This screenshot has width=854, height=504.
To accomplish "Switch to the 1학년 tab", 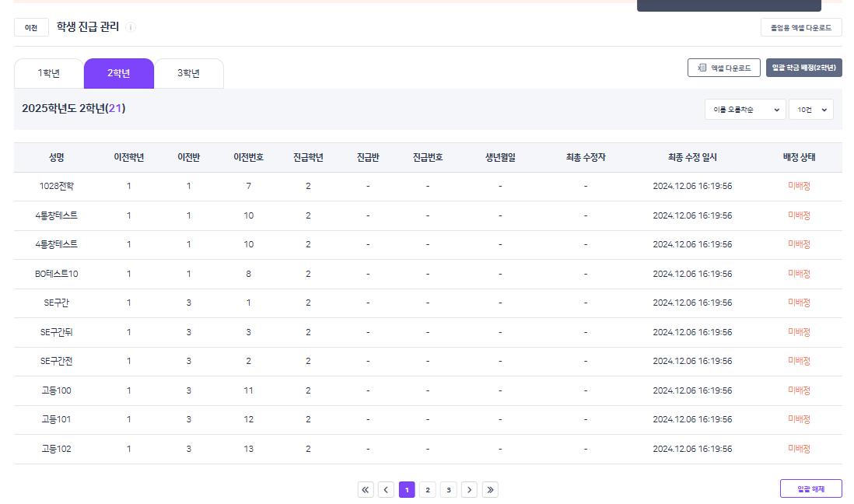I will point(49,74).
